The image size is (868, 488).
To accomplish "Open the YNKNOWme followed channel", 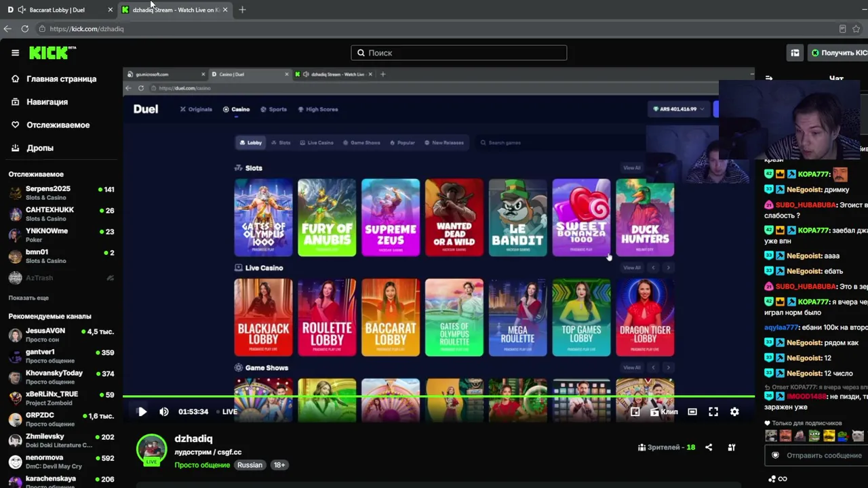I will (61, 235).
